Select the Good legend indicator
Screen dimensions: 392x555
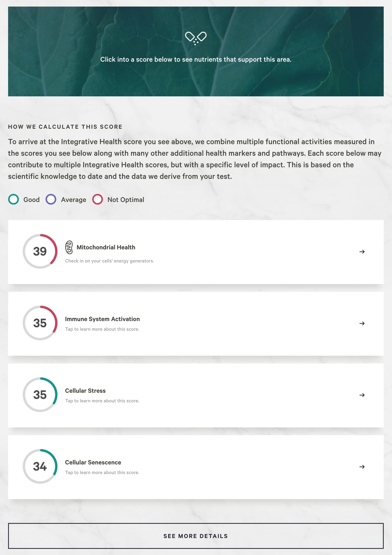pos(14,200)
